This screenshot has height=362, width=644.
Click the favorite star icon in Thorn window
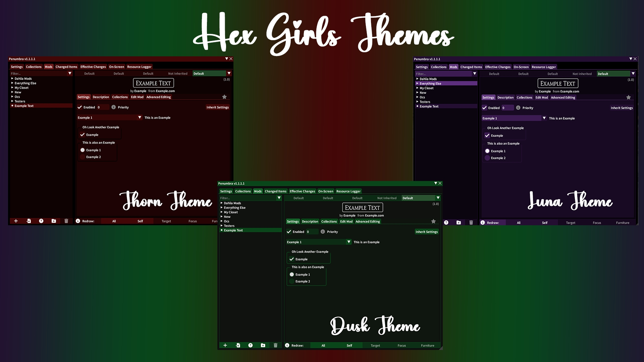pyautogui.click(x=224, y=97)
